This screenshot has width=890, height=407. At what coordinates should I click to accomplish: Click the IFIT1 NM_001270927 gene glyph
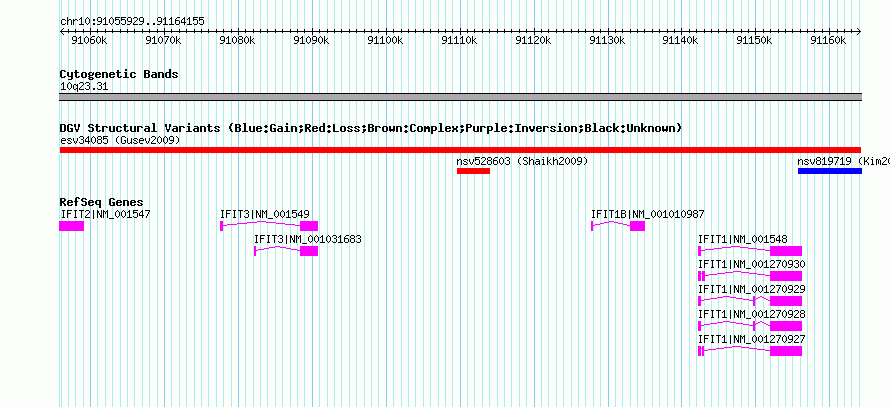(x=750, y=351)
